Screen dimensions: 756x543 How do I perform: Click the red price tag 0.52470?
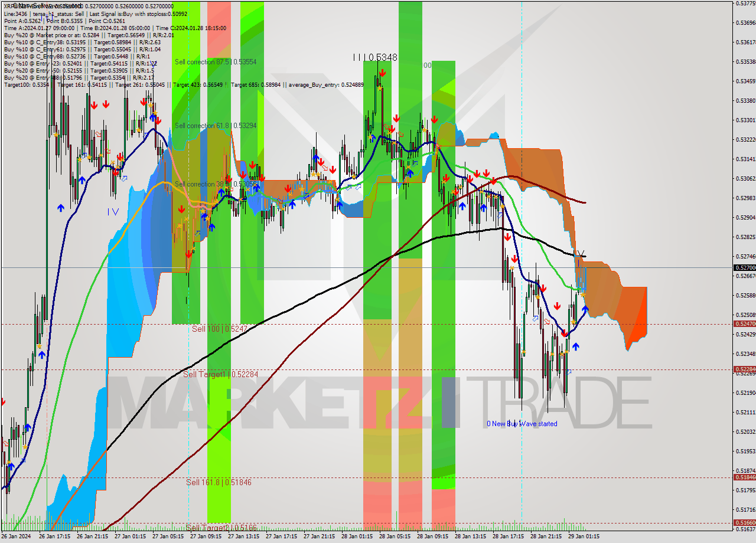pyautogui.click(x=744, y=323)
